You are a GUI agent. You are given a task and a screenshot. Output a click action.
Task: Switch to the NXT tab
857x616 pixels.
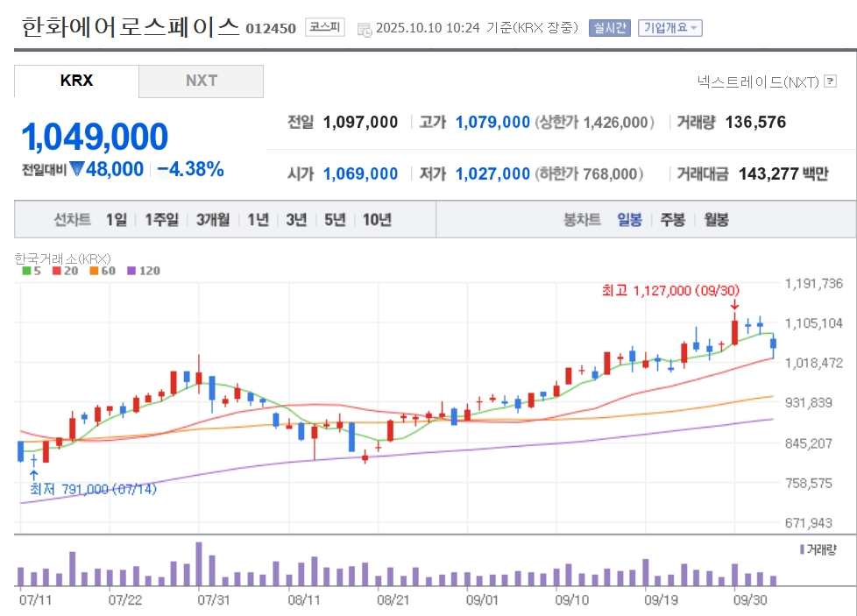pos(201,81)
